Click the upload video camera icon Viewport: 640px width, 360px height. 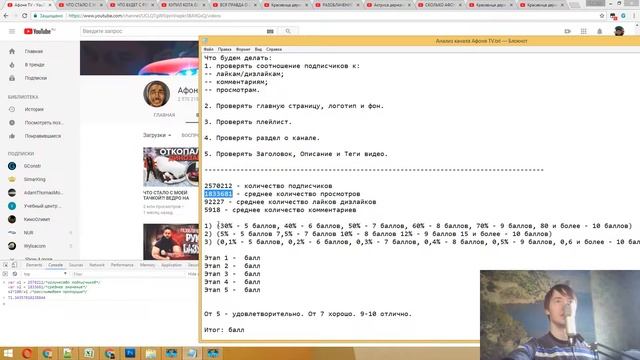coord(567,31)
